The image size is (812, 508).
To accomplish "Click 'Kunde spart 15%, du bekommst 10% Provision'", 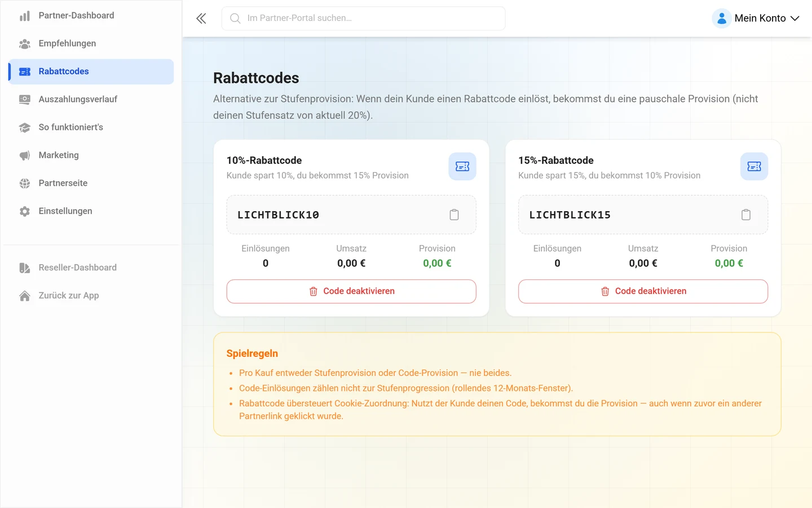I will click(x=610, y=176).
